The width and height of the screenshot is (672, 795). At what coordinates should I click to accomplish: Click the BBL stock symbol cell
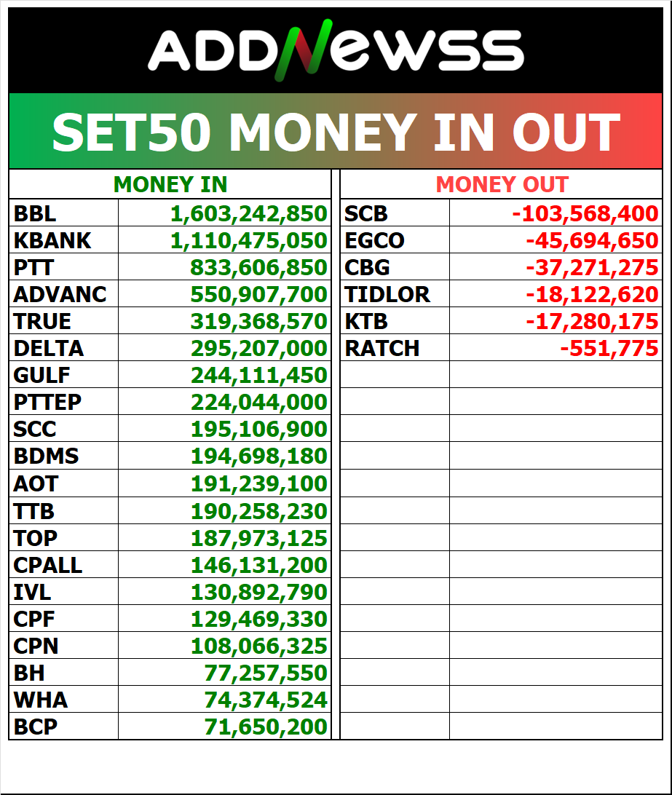pyautogui.click(x=35, y=214)
